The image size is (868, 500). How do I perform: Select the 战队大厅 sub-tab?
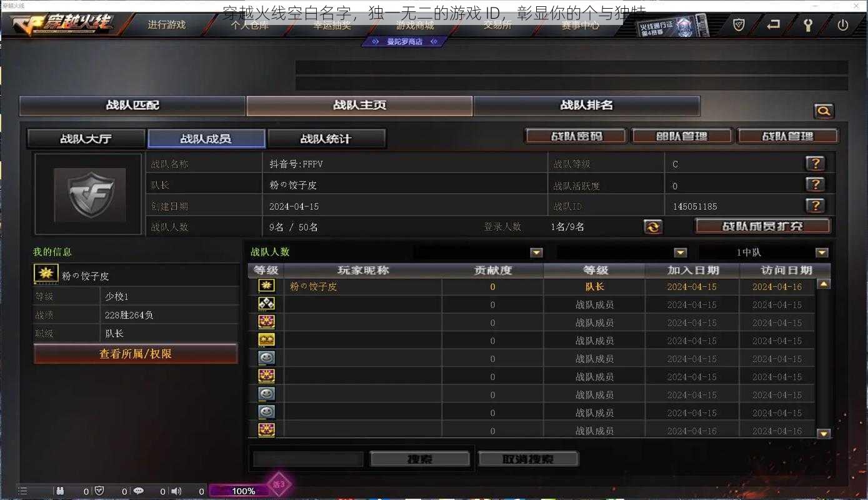point(86,138)
